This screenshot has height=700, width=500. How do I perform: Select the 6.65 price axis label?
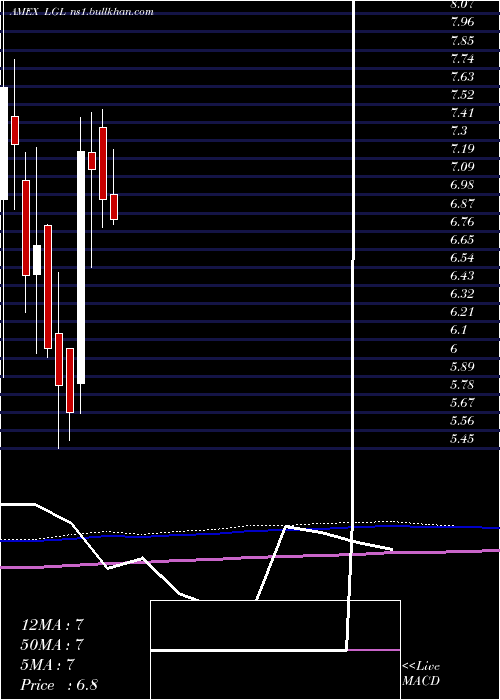[x=462, y=240]
